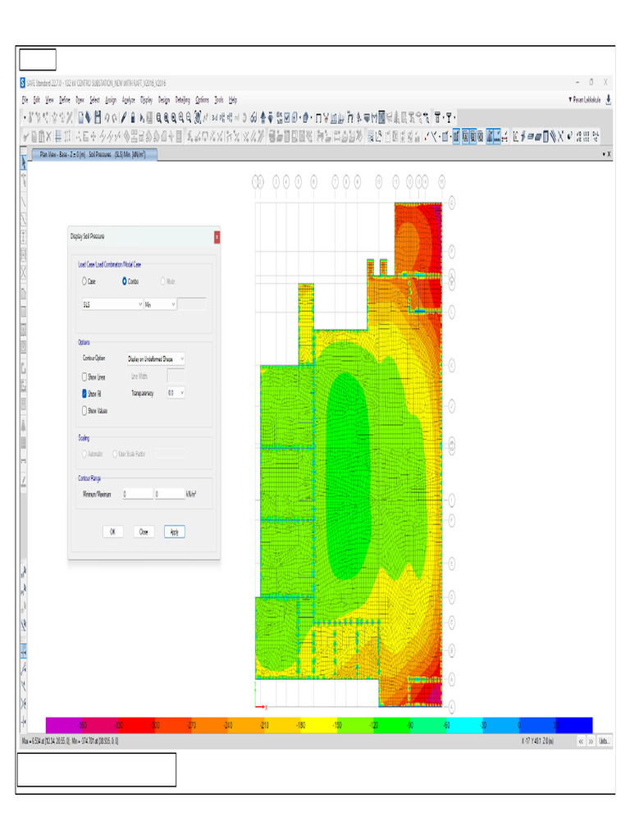Click the highlighted snap tool in lower left sidebar
630x840 pixels.
pyautogui.click(x=24, y=651)
